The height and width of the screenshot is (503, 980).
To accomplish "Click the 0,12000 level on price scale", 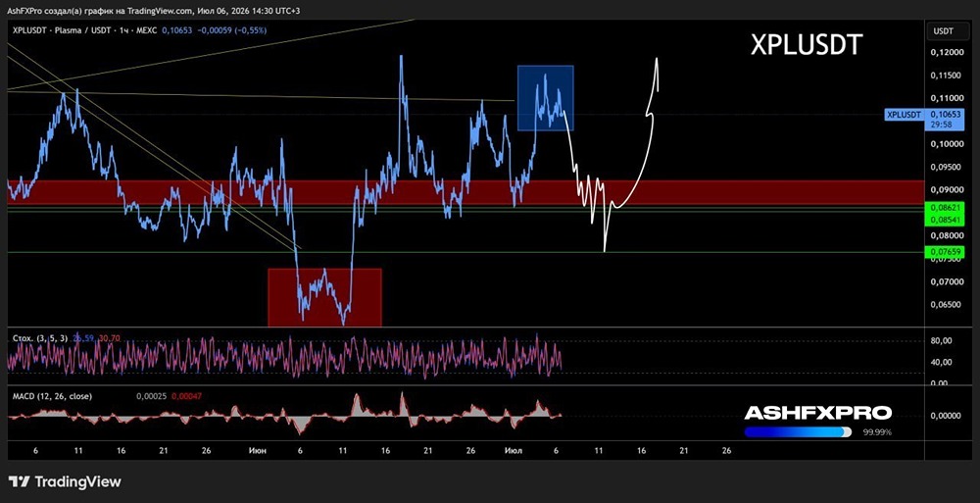I will coord(946,52).
